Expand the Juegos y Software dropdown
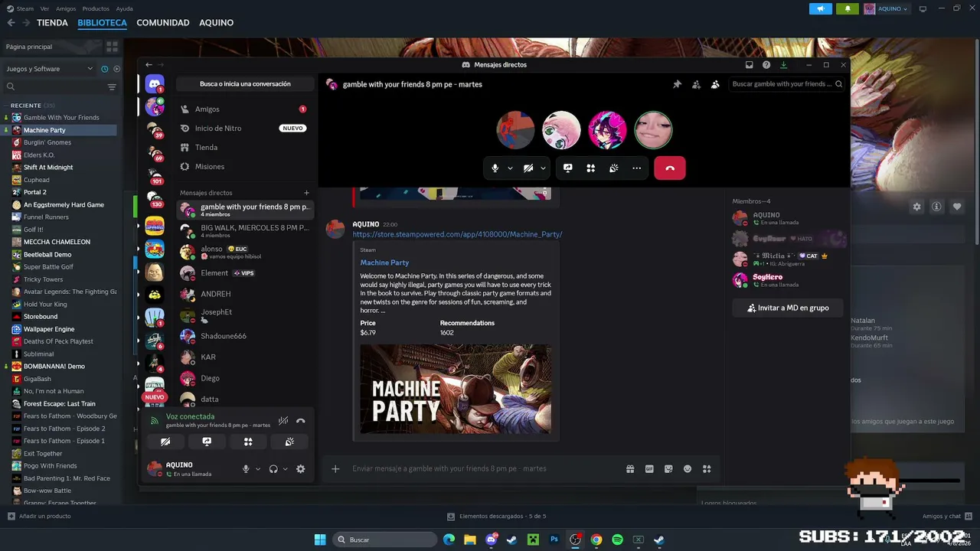The image size is (980, 551). (x=49, y=69)
